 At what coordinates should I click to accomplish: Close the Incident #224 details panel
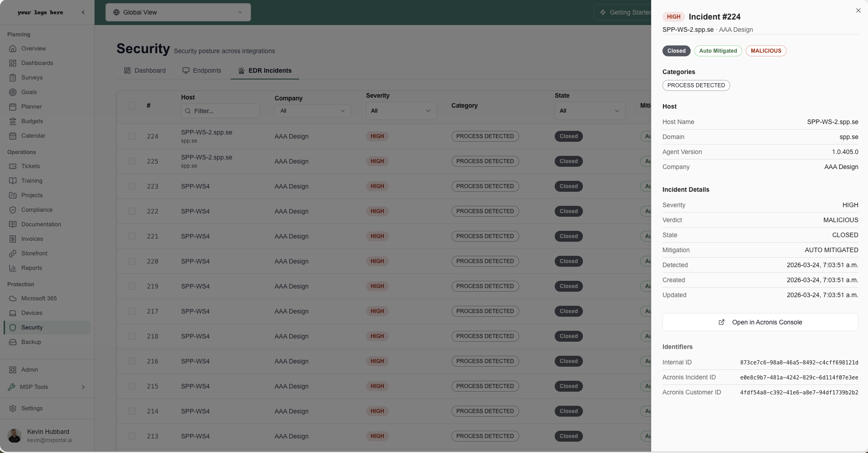pos(858,10)
